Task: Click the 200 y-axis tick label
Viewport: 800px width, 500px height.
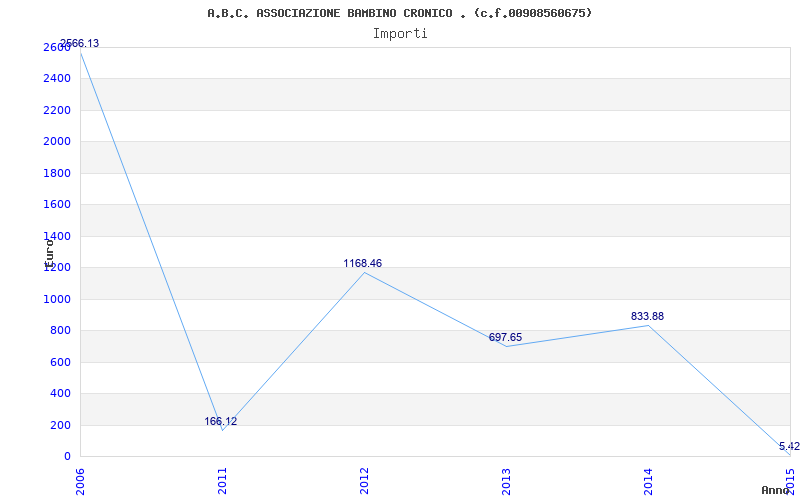Action: click(59, 425)
